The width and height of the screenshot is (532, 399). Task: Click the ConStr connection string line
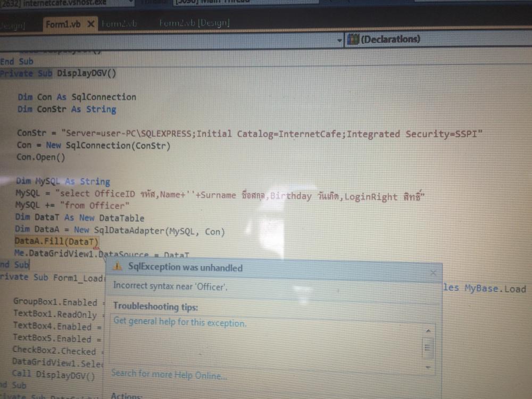250,134
